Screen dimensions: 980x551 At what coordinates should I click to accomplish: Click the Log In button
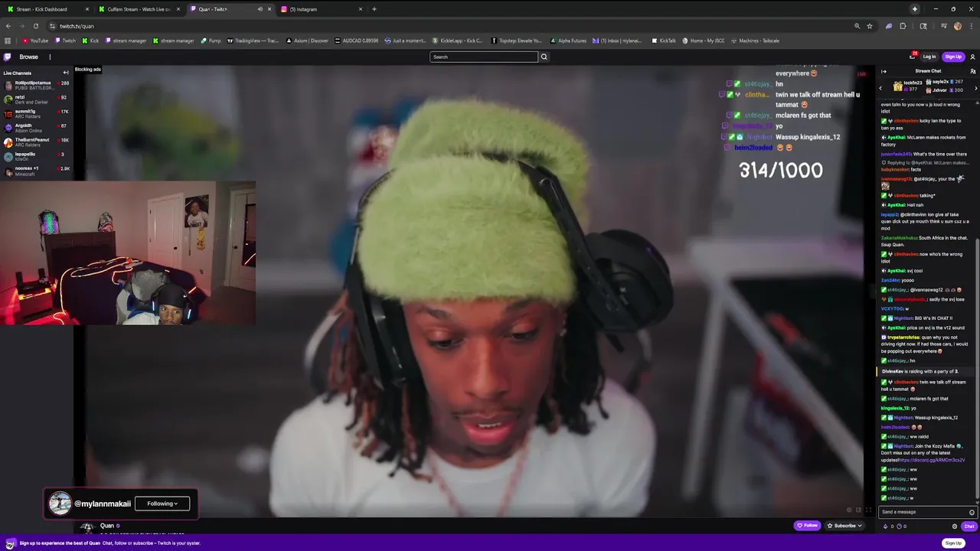pyautogui.click(x=929, y=57)
